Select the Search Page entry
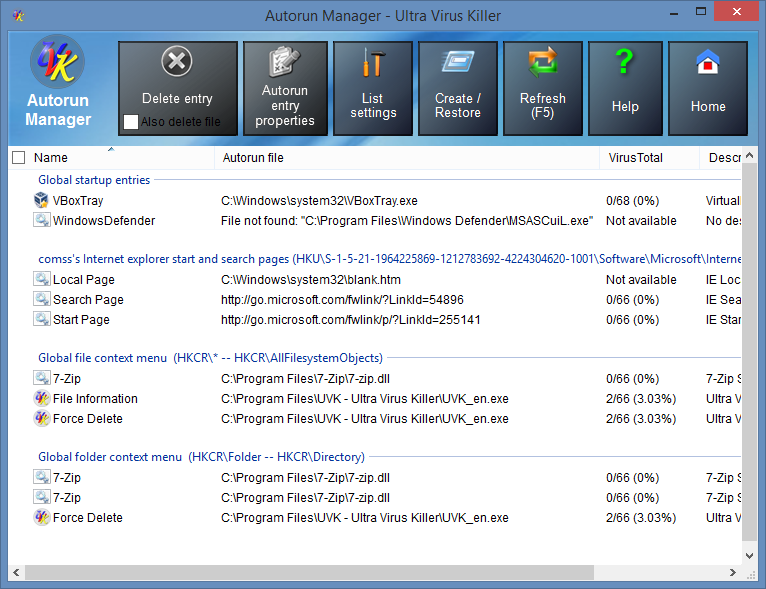 pyautogui.click(x=88, y=300)
